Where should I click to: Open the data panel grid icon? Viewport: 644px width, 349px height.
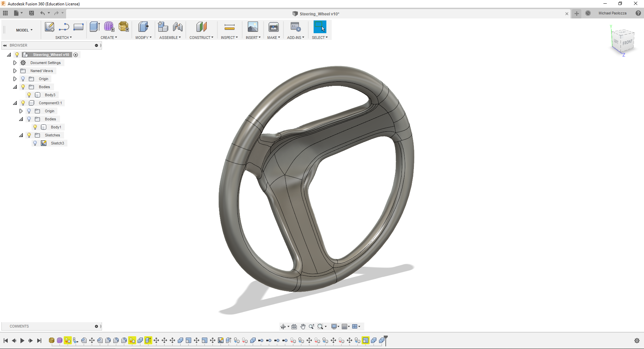point(5,13)
